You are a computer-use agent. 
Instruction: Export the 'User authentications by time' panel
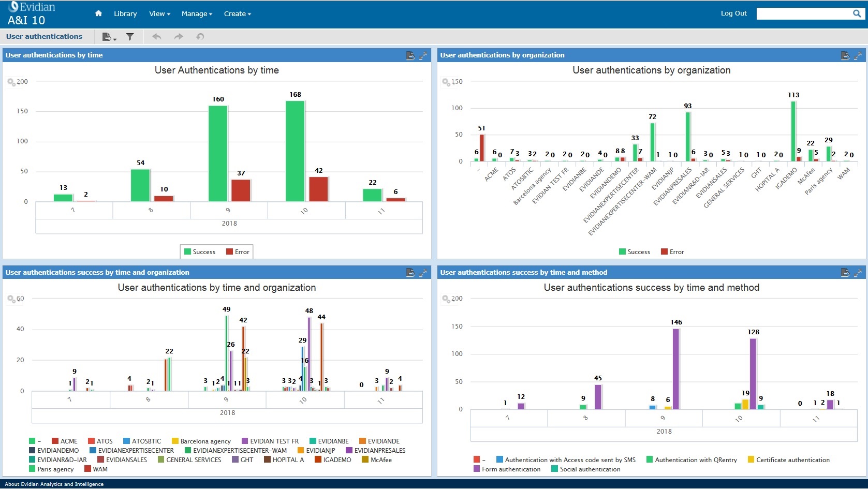pos(410,55)
